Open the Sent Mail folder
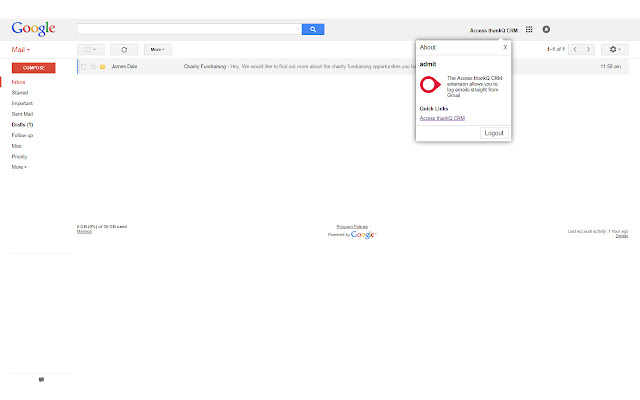The image size is (640, 400). (x=22, y=114)
